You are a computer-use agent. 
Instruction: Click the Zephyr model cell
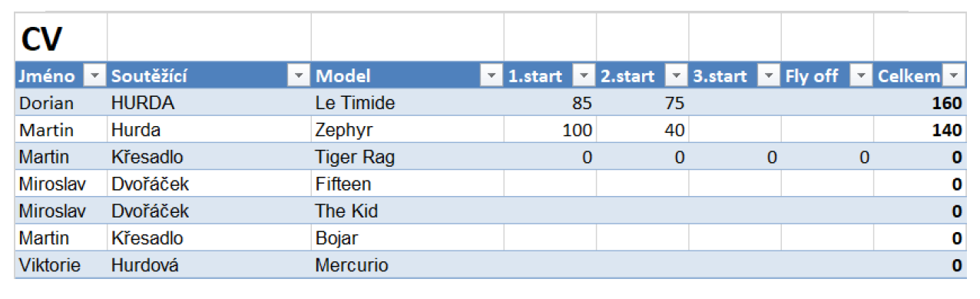[407, 130]
